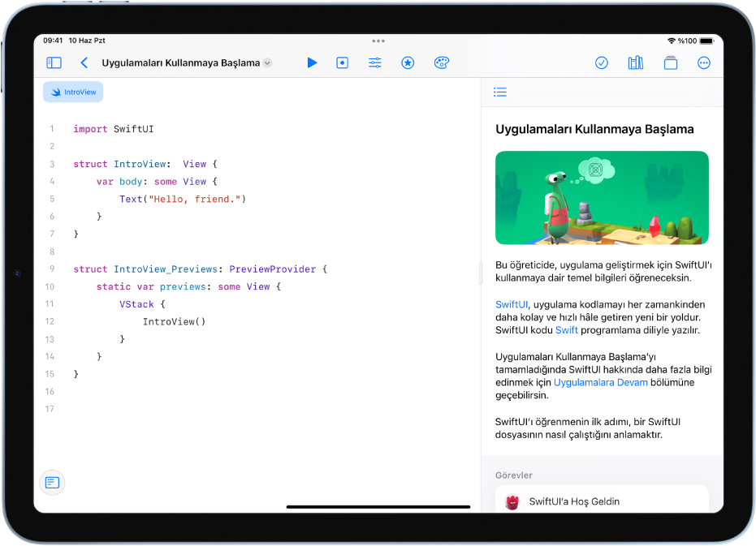Select the IntroView file tab

[x=73, y=92]
